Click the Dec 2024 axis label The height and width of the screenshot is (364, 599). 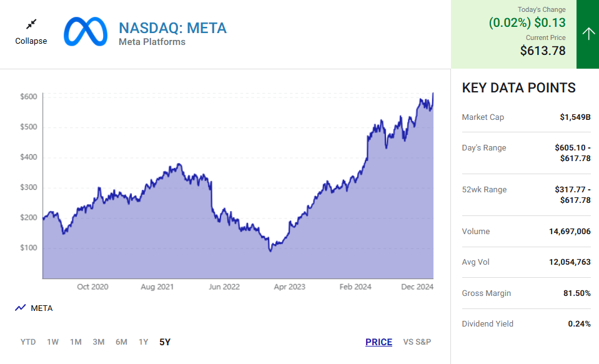(417, 287)
